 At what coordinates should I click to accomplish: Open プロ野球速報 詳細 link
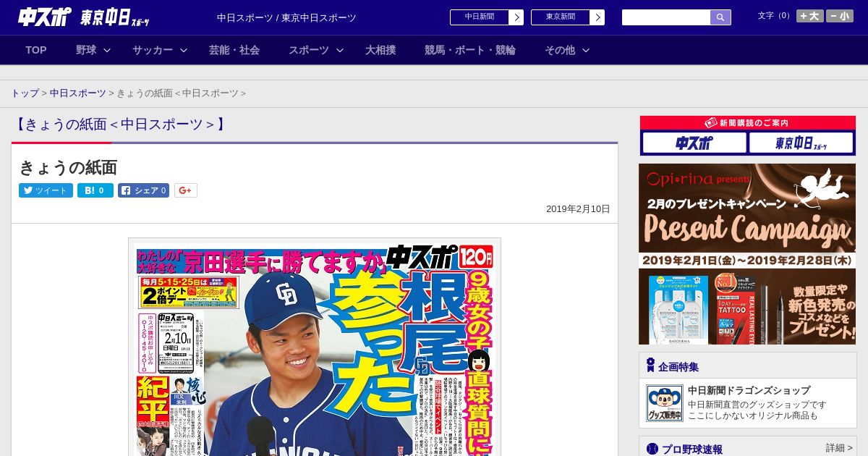839,448
